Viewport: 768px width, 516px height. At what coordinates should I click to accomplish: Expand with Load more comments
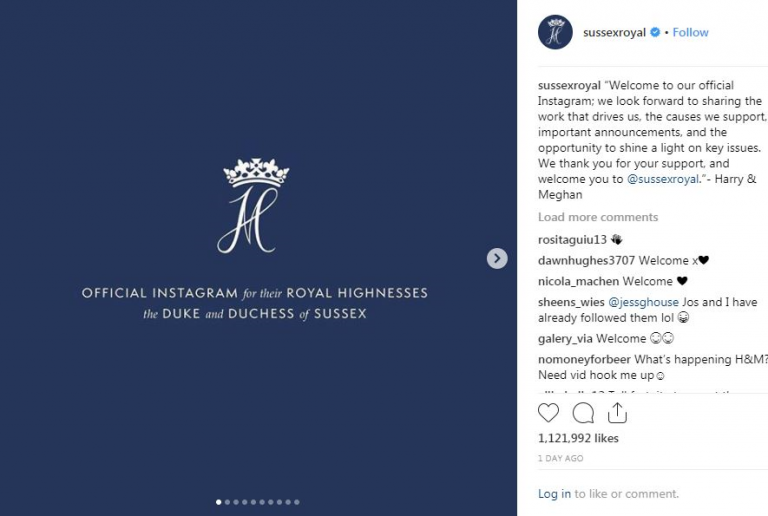pos(598,217)
